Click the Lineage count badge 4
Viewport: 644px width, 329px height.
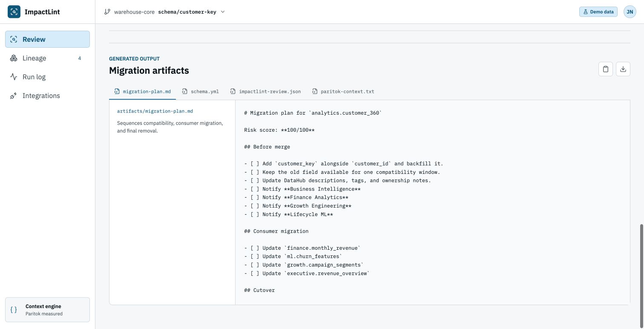[80, 58]
